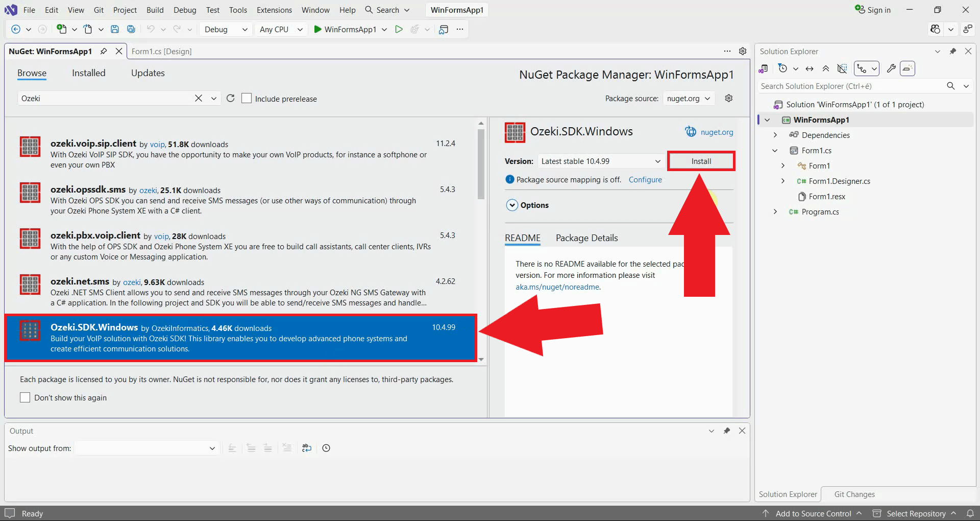Click the Save All icon
The height and width of the screenshot is (521, 980).
coord(131,29)
